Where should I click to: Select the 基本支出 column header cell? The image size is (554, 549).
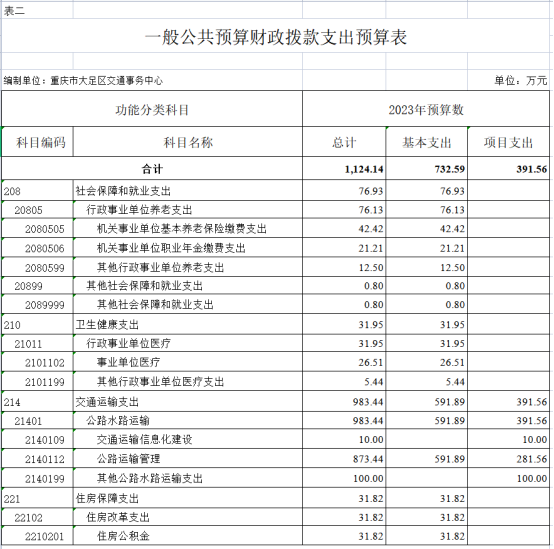click(x=426, y=142)
